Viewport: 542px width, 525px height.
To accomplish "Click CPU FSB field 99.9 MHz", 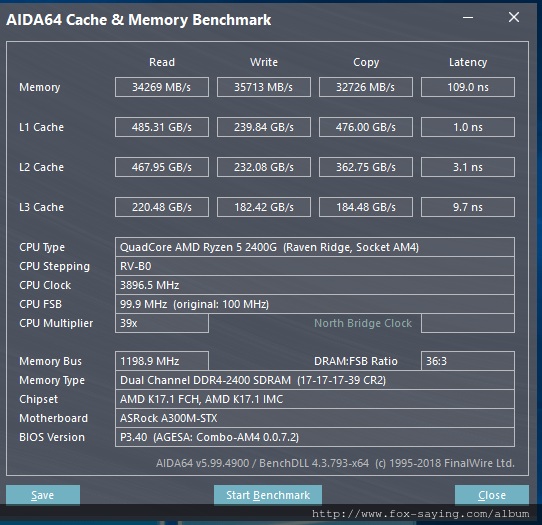I will (x=315, y=304).
